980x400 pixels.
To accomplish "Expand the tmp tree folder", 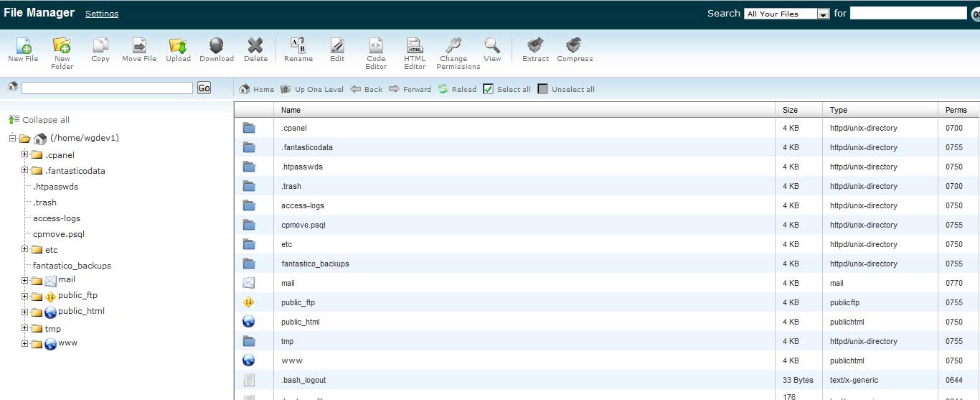I will click(x=25, y=328).
